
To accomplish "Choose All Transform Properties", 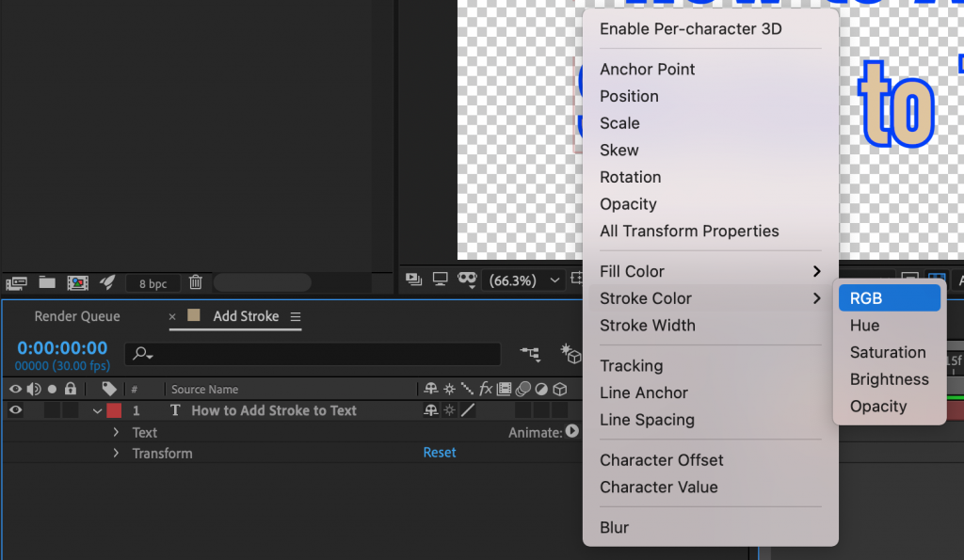I will pyautogui.click(x=710, y=232).
